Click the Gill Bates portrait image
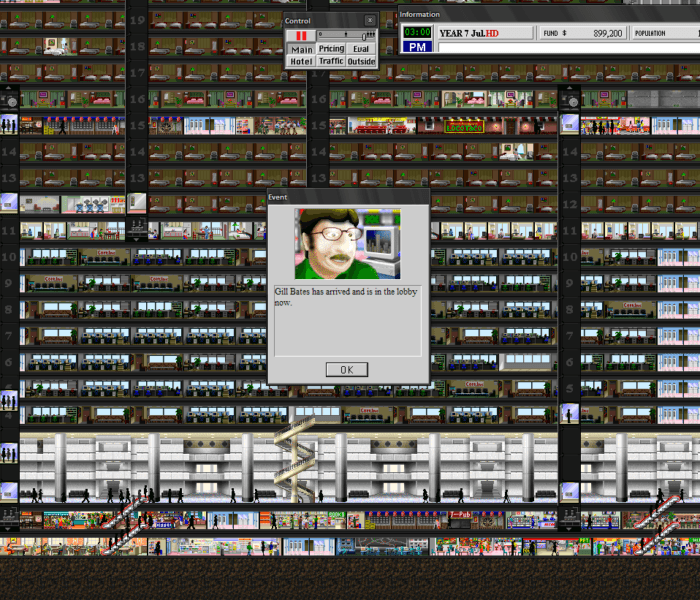The height and width of the screenshot is (600, 700). (347, 244)
